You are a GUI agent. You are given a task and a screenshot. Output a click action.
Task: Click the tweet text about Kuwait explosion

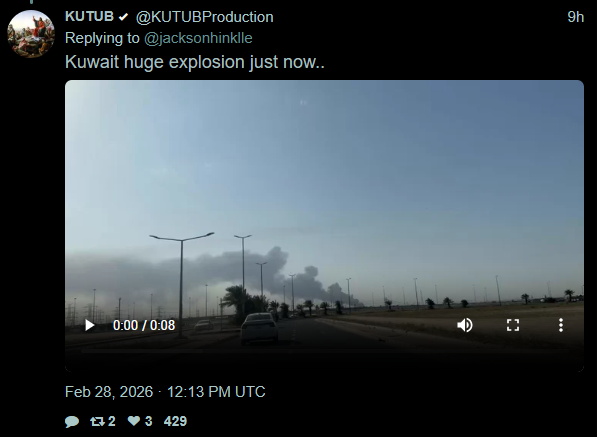[195, 62]
